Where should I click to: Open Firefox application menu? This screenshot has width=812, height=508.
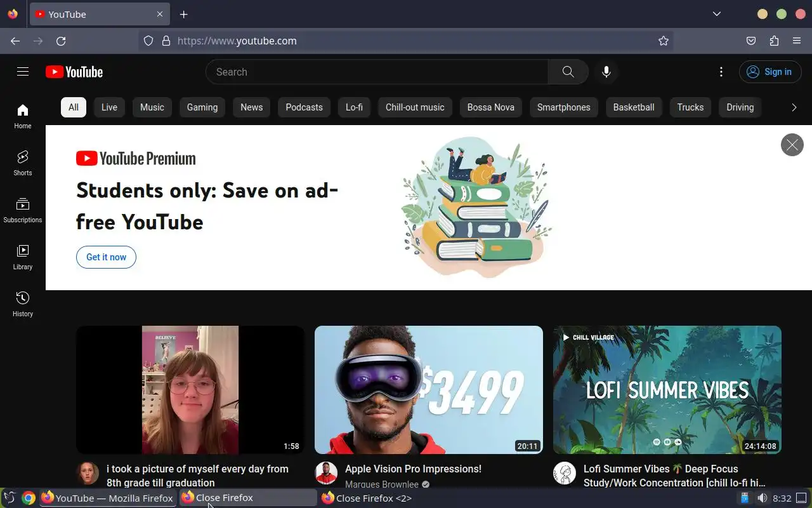point(797,41)
